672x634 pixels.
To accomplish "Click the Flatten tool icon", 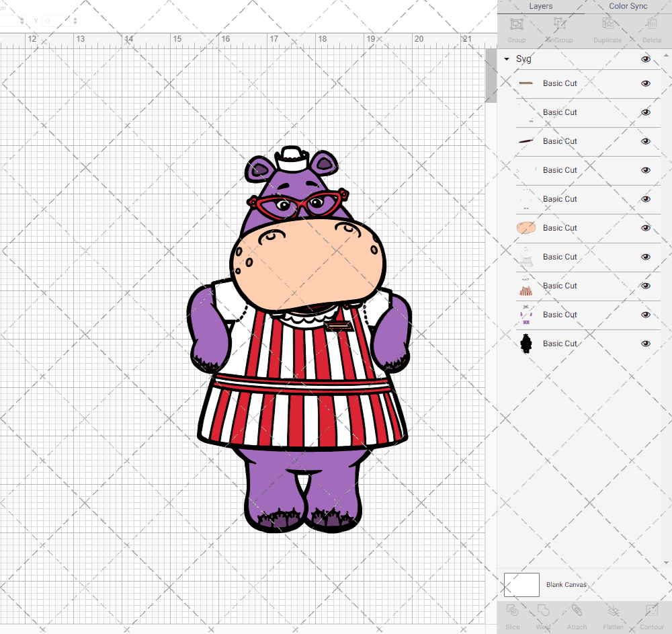I will click(613, 610).
